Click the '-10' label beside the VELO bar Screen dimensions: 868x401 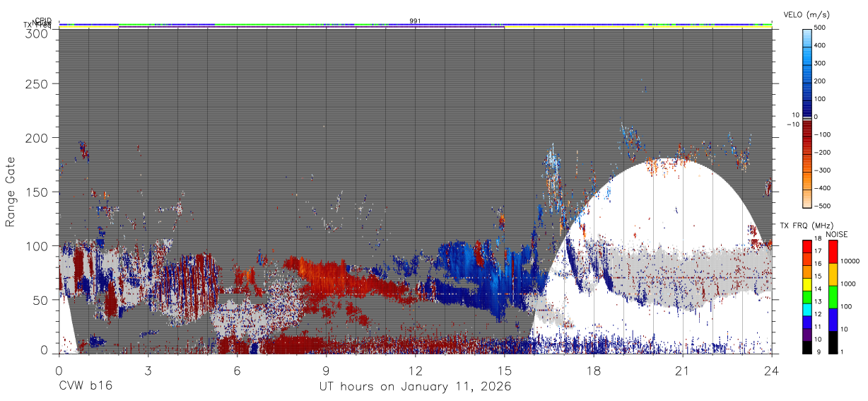tap(793, 124)
